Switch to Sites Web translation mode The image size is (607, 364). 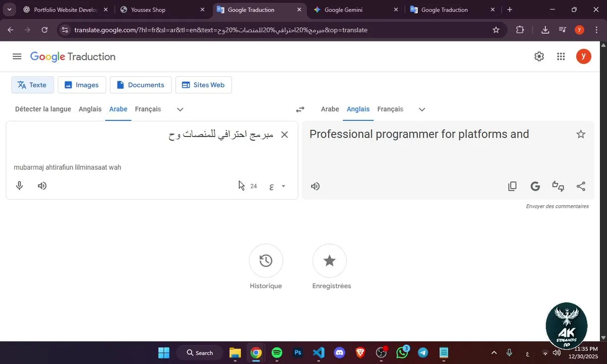click(x=203, y=85)
